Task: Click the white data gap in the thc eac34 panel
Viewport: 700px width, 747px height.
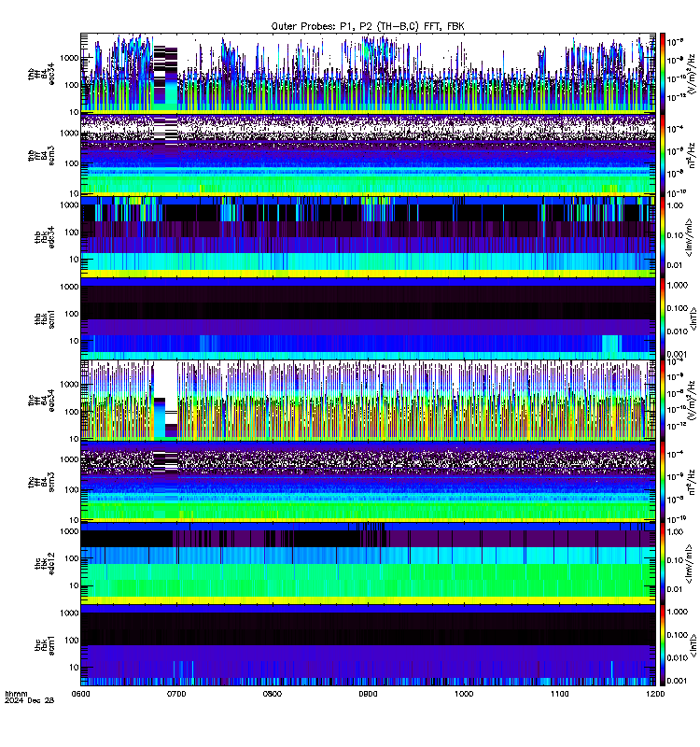Action: 165,379
